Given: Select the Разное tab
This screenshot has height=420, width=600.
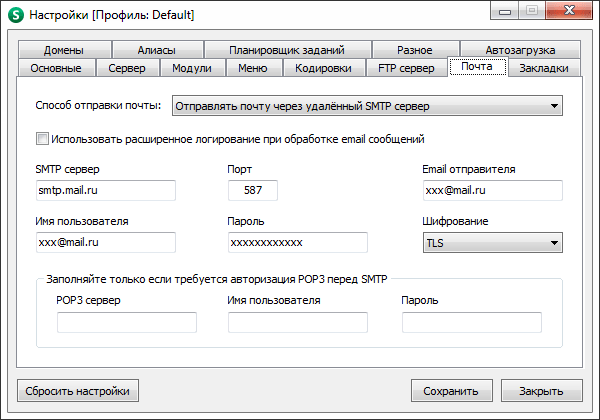Looking at the screenshot, I should click(414, 50).
